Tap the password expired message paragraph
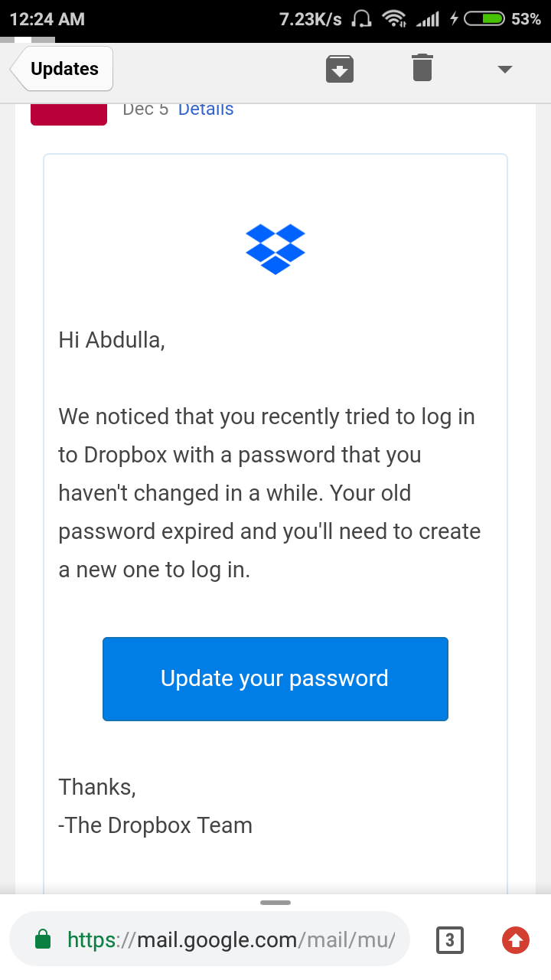Viewport: 551px width, 980px height. (269, 493)
